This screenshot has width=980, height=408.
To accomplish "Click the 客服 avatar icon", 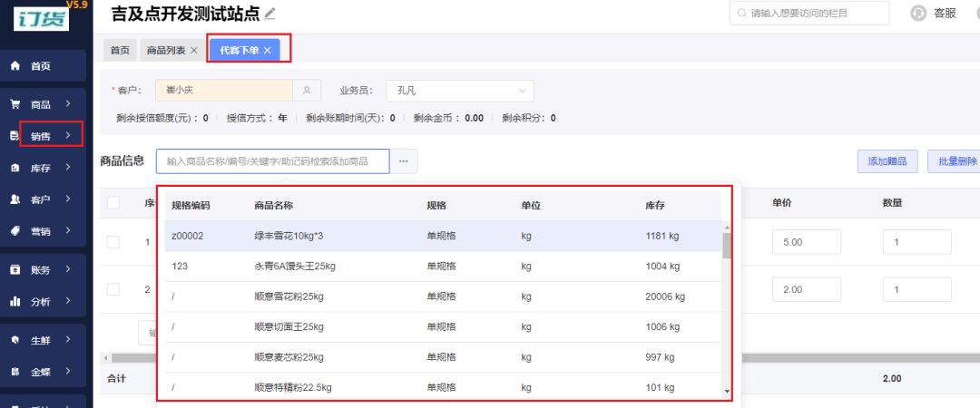I will pyautogui.click(x=918, y=13).
